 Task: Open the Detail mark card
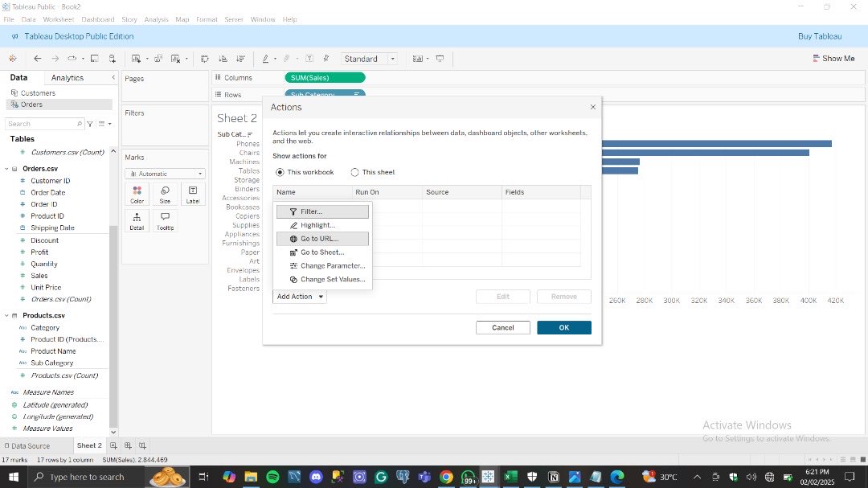[x=137, y=221]
